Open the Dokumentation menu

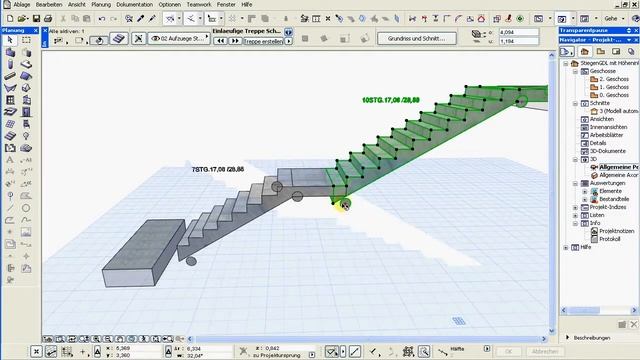coord(135,4)
